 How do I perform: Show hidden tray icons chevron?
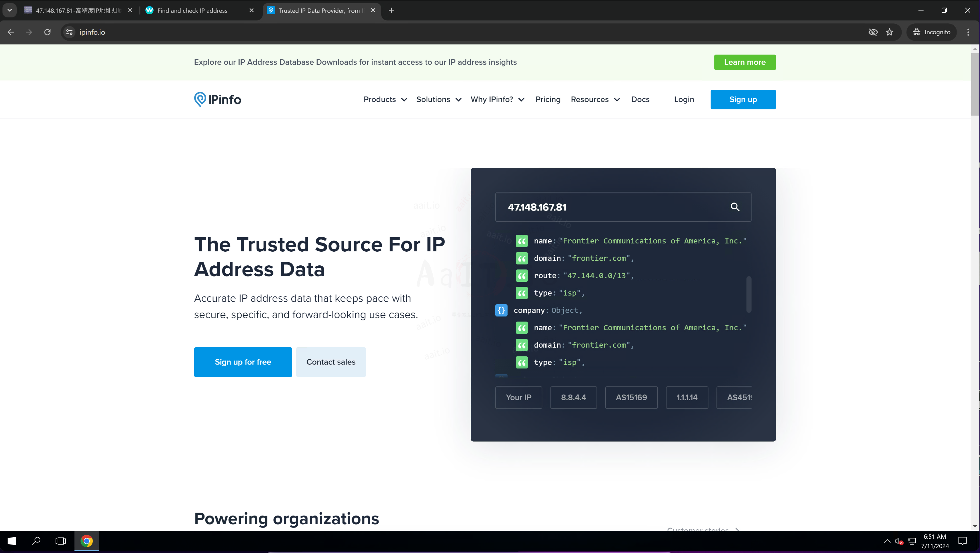coord(887,541)
